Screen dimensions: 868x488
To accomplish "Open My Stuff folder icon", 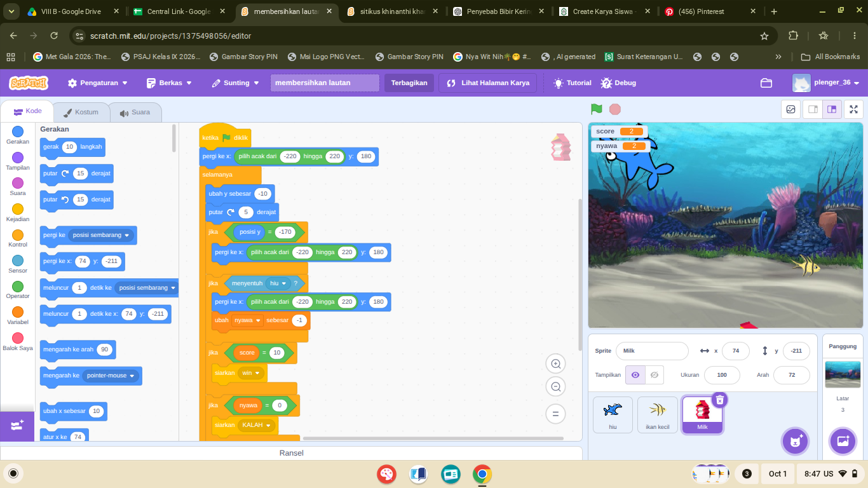I will 766,83.
